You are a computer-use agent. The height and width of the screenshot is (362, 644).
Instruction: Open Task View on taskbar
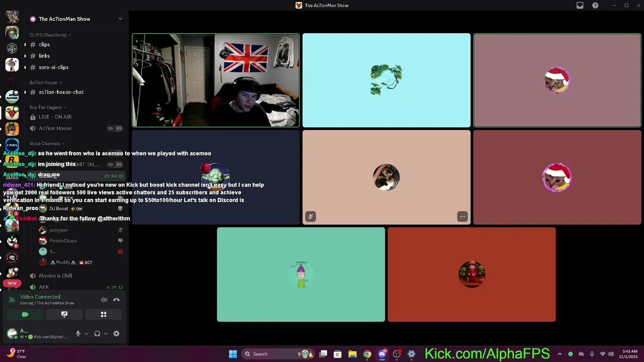tap(324, 354)
